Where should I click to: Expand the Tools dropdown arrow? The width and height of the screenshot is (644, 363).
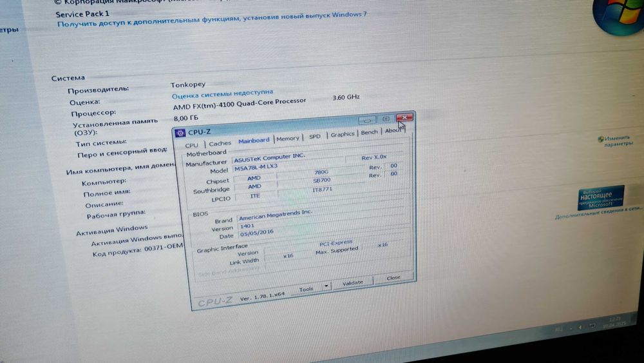(x=326, y=286)
